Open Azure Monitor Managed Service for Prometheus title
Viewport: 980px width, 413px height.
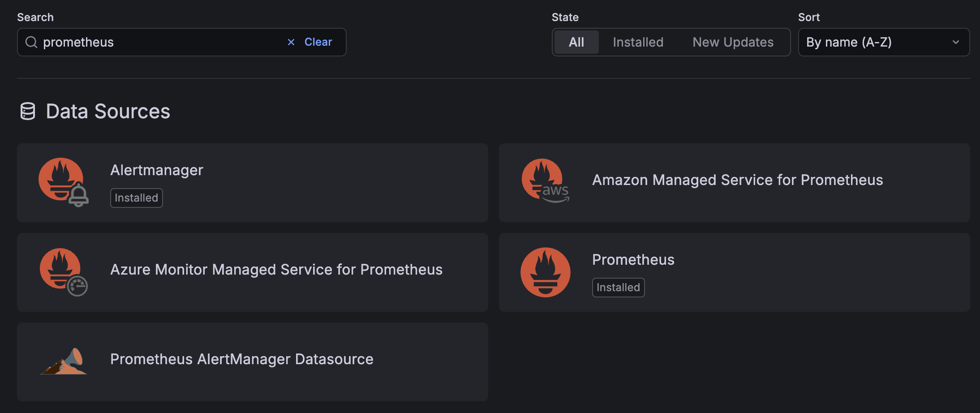click(276, 270)
